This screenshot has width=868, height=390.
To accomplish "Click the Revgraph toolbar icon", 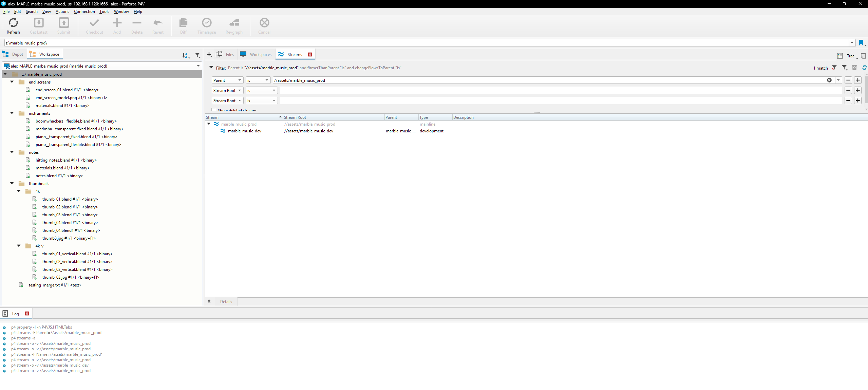I will (234, 25).
